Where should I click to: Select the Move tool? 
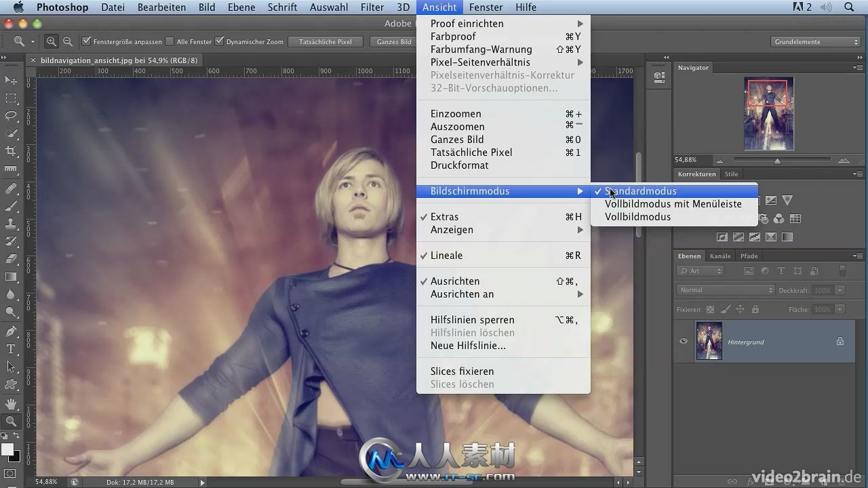pos(11,81)
